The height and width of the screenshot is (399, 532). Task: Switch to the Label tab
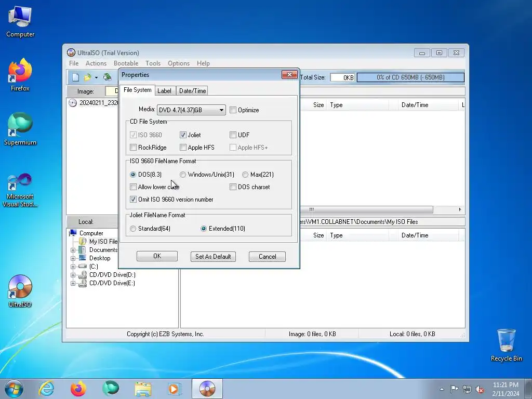tap(165, 90)
